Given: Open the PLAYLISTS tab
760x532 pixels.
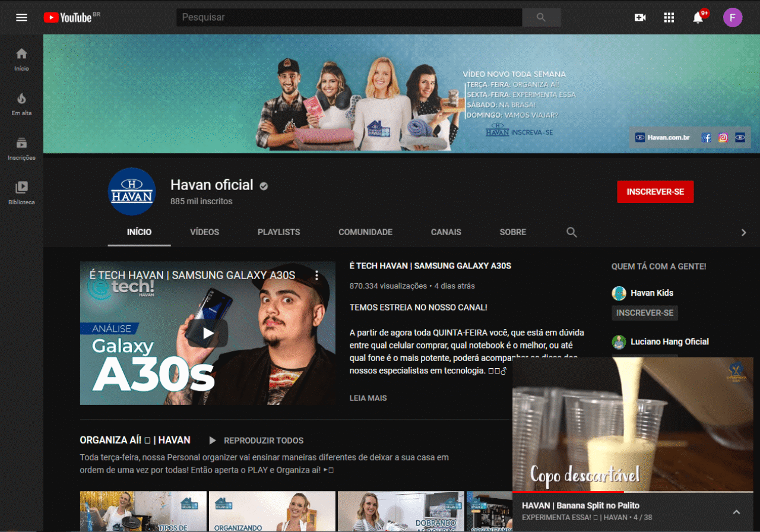Looking at the screenshot, I should coord(279,232).
